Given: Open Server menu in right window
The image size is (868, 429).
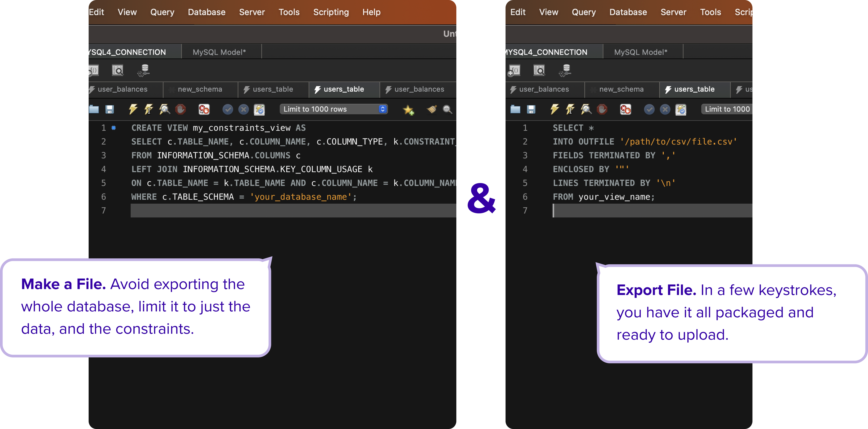Looking at the screenshot, I should click(673, 12).
